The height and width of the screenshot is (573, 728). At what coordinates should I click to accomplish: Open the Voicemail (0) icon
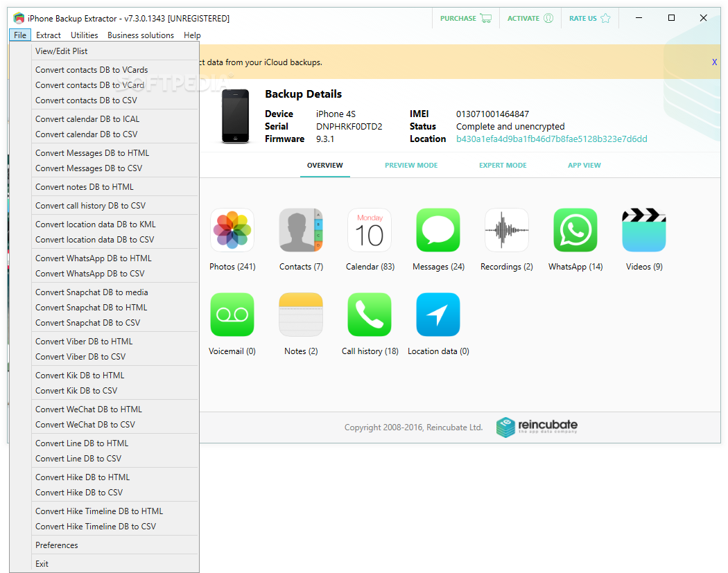click(232, 314)
